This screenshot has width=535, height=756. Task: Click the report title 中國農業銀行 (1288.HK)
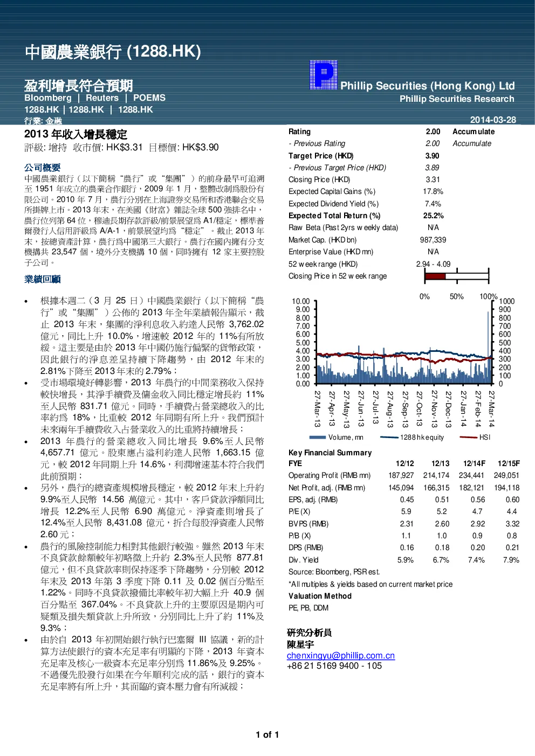pyautogui.click(x=113, y=52)
